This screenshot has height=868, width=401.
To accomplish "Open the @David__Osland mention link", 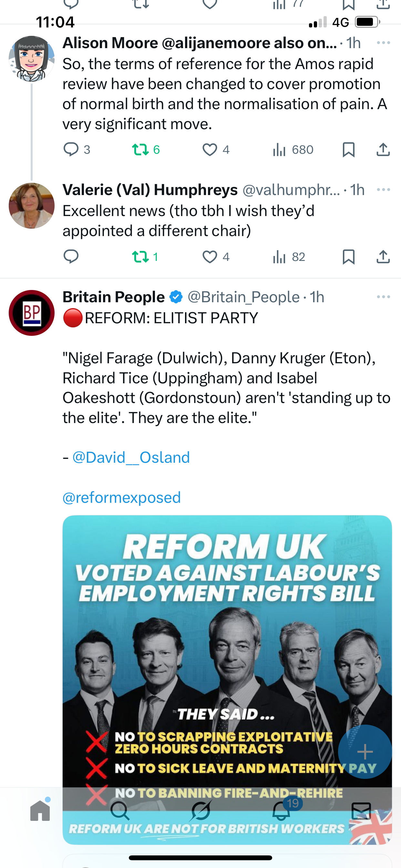I will click(131, 458).
